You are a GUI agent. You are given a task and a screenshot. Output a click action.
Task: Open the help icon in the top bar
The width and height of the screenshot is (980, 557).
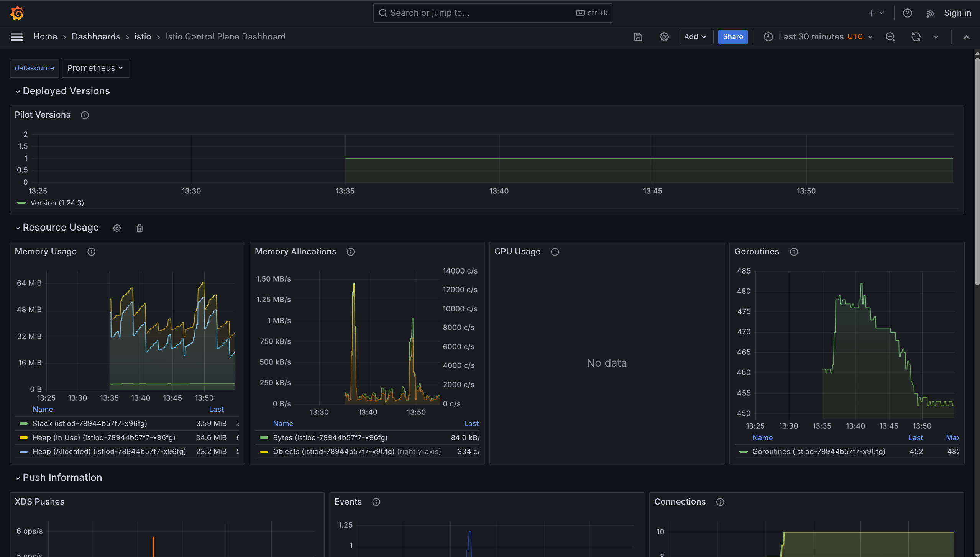click(908, 13)
